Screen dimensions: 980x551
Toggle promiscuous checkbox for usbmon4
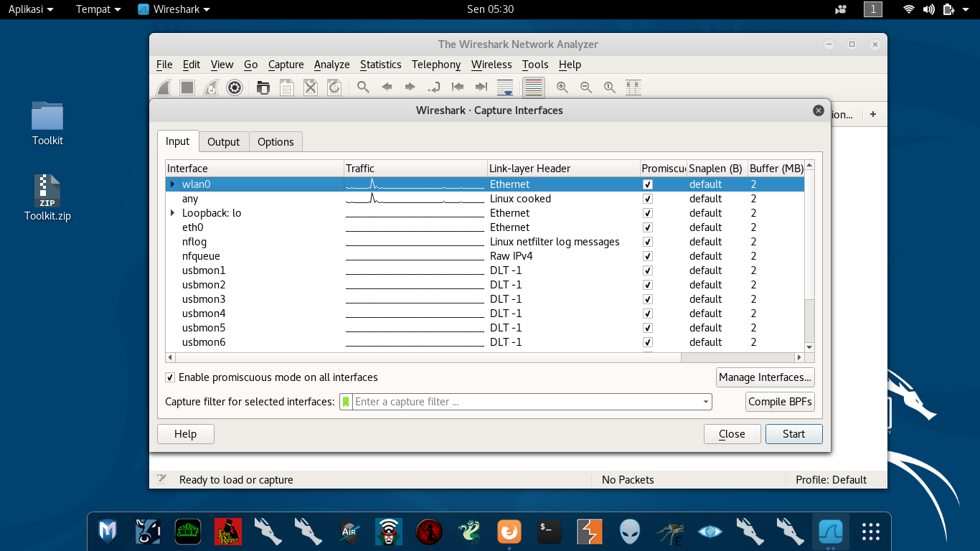(x=648, y=314)
